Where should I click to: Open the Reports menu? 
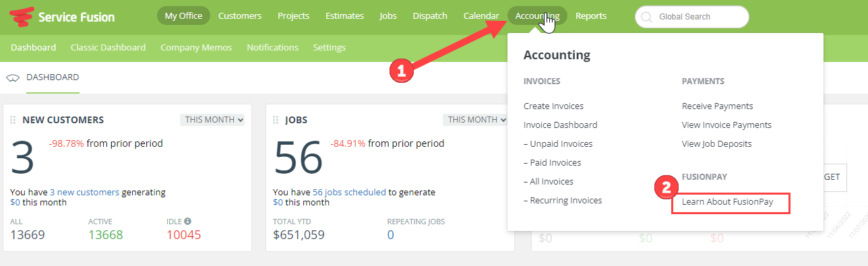tap(591, 16)
